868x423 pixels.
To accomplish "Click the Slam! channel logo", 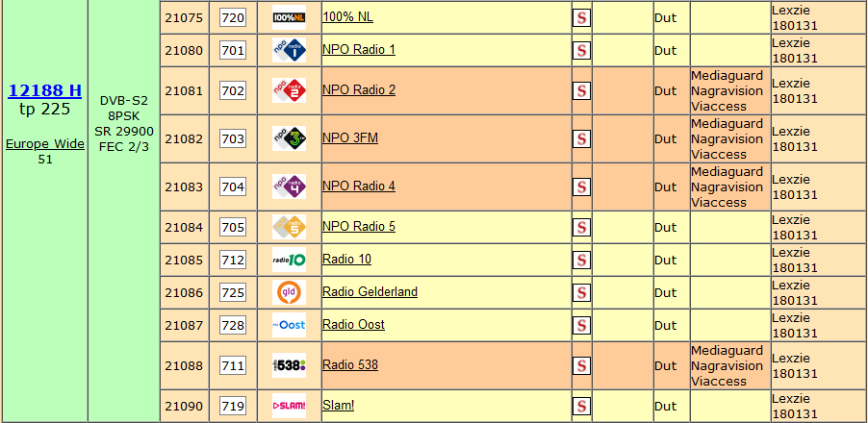I will tap(289, 407).
